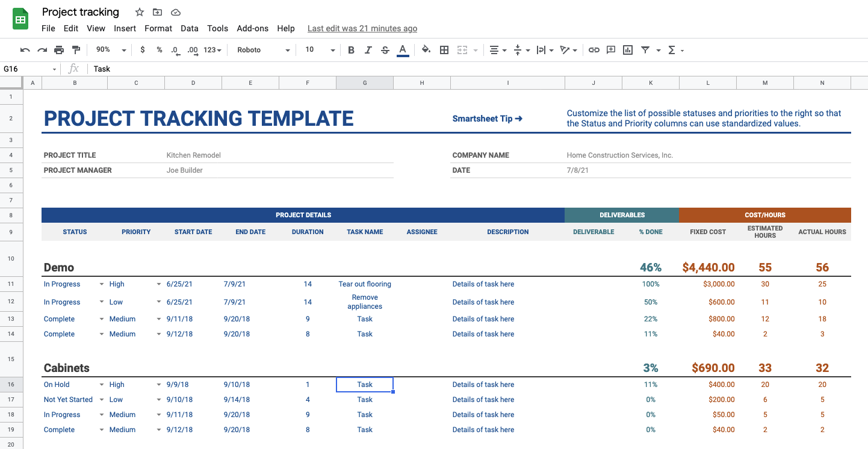Screen dimensions: 868x449
Task: Open the vertical align options
Action: pos(521,50)
